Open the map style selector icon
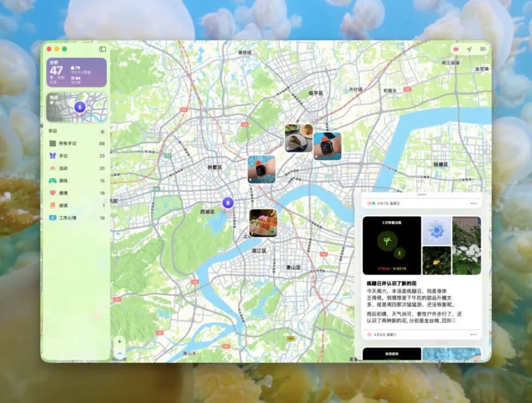 456,49
